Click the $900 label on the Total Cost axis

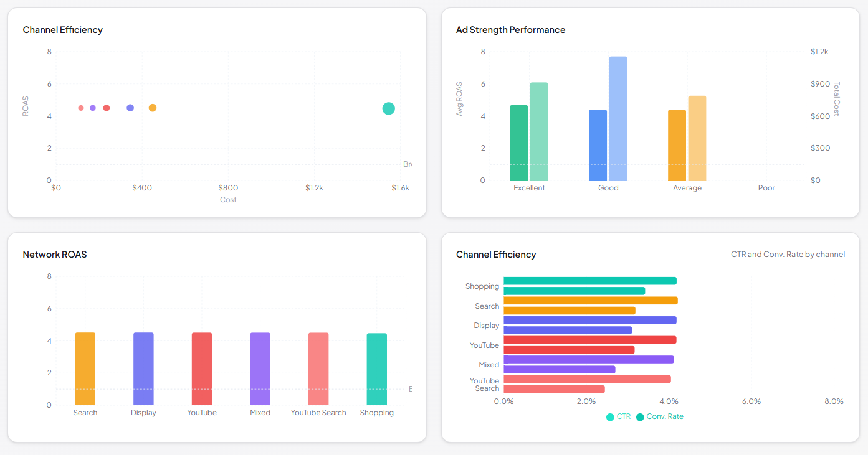coord(821,84)
